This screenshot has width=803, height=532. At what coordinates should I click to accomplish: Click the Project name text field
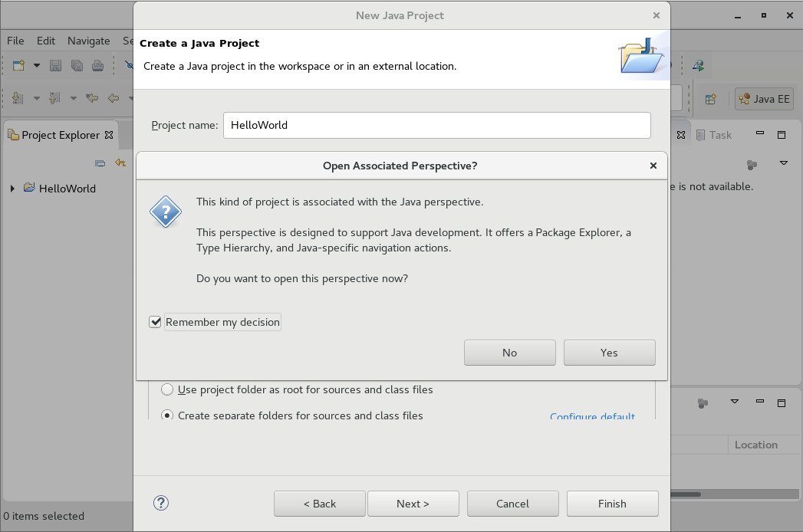tap(436, 125)
